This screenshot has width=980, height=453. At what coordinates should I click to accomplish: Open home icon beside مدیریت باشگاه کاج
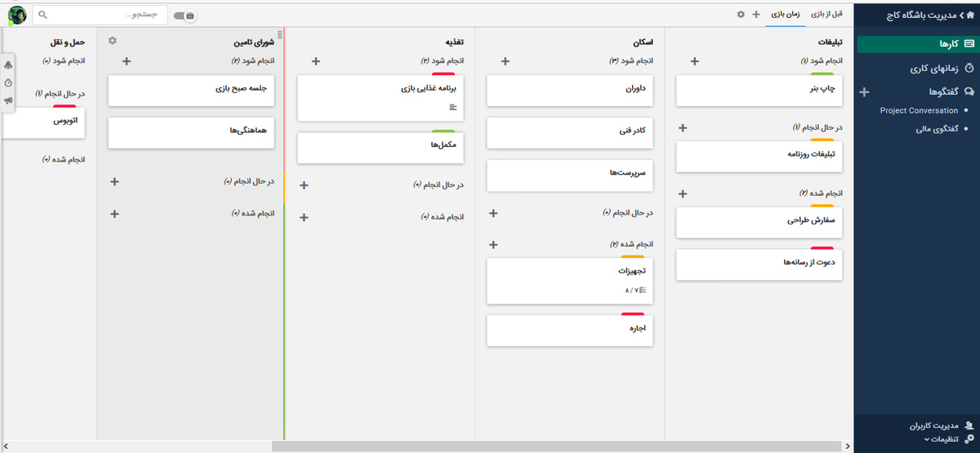tap(970, 15)
